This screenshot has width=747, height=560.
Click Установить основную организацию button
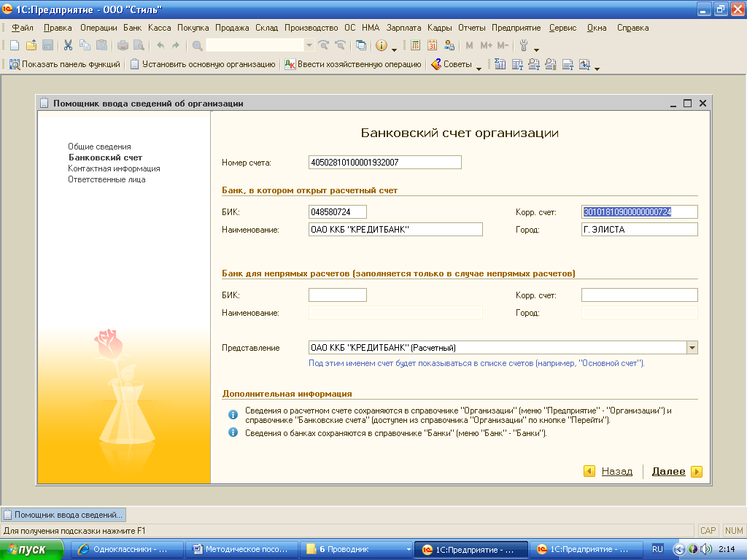203,64
